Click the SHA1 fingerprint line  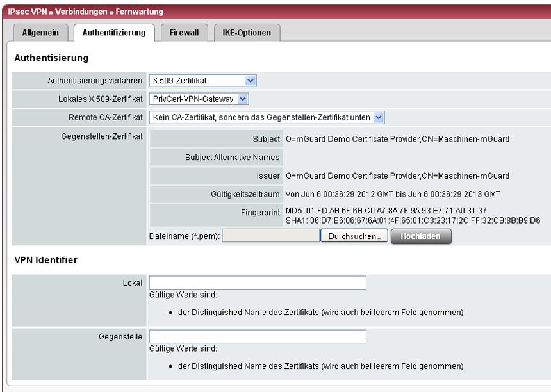(413, 220)
